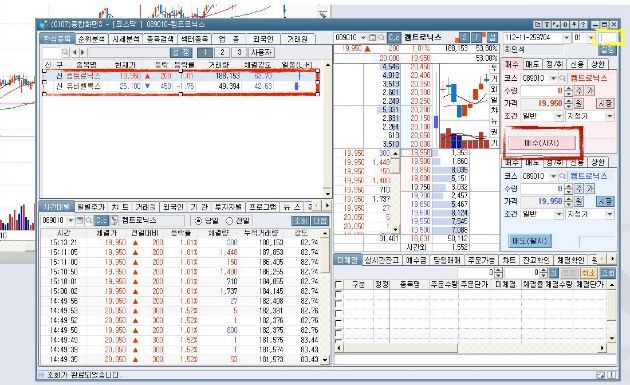630x385 pixels.
Task: Click the 매수(사자) buy button
Action: (x=542, y=143)
